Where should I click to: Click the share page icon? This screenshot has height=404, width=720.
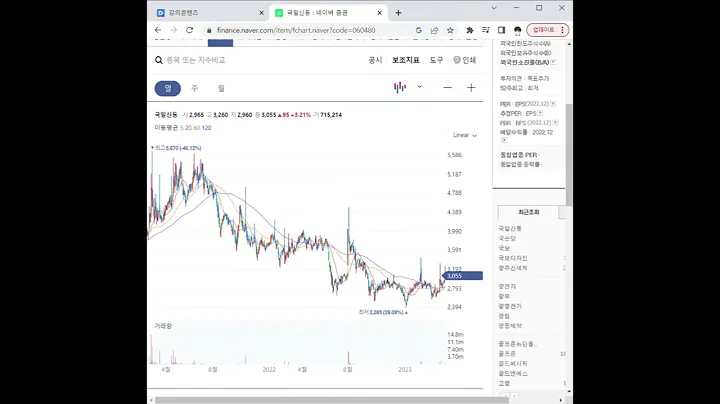click(434, 30)
